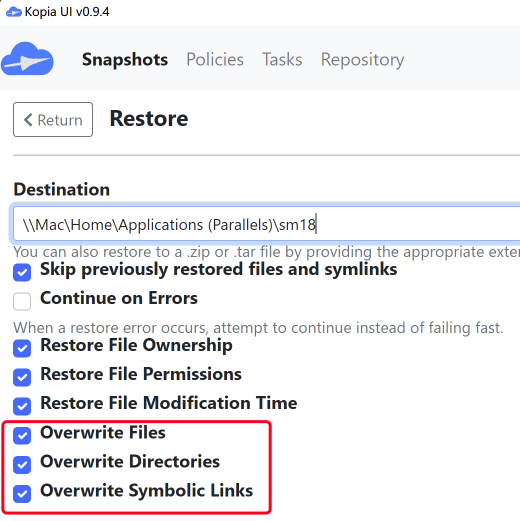Click the Destination field label

(62, 189)
